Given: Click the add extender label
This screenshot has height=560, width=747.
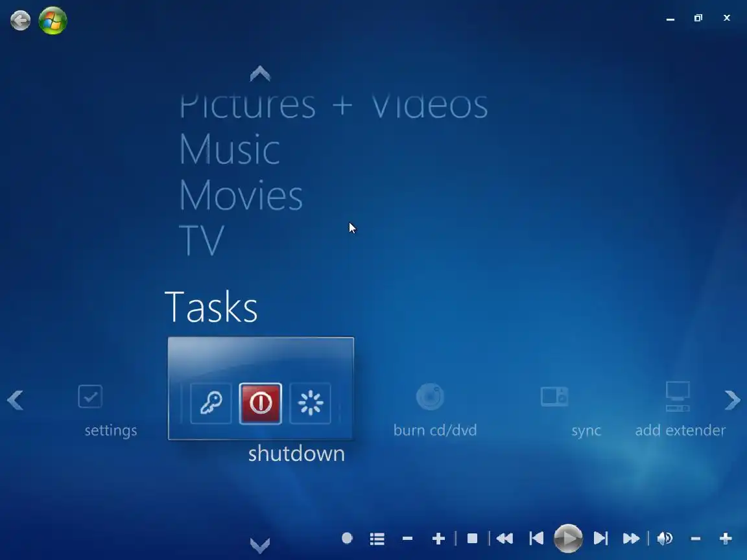Looking at the screenshot, I should tap(680, 430).
